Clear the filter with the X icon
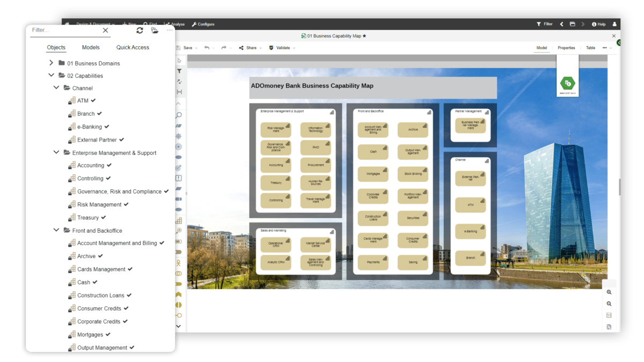Viewport: 644px width, 362px height. tap(105, 31)
